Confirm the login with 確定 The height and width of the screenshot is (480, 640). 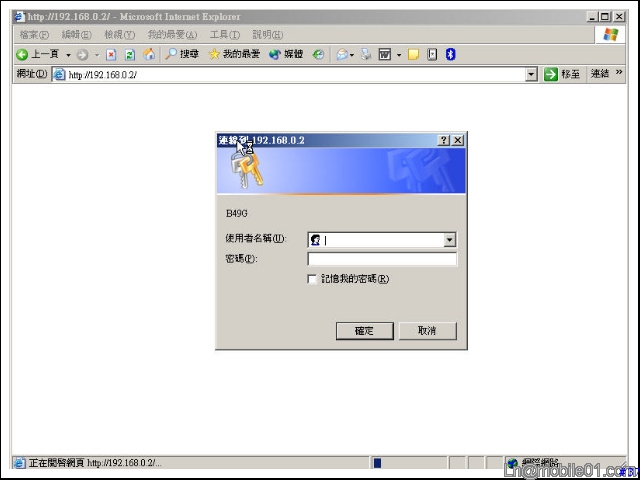pyautogui.click(x=364, y=331)
